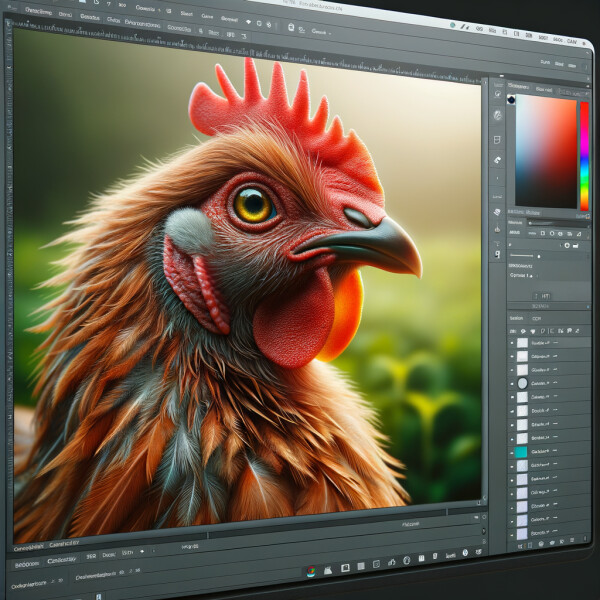Click the dark foreground color swatch beside the color field
Screen dimensions: 600x600
511,100
